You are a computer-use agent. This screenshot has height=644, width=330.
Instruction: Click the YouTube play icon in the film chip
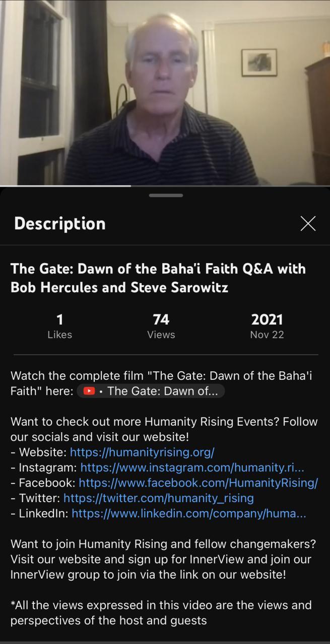[x=89, y=391]
